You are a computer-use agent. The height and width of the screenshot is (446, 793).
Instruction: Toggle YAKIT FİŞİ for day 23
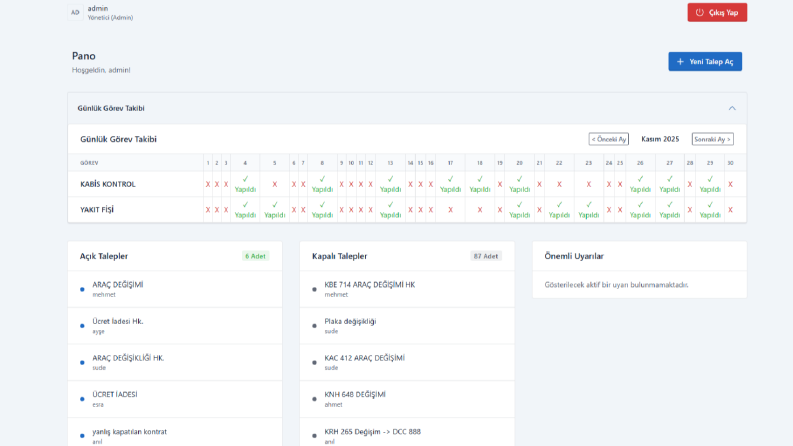[x=589, y=210]
